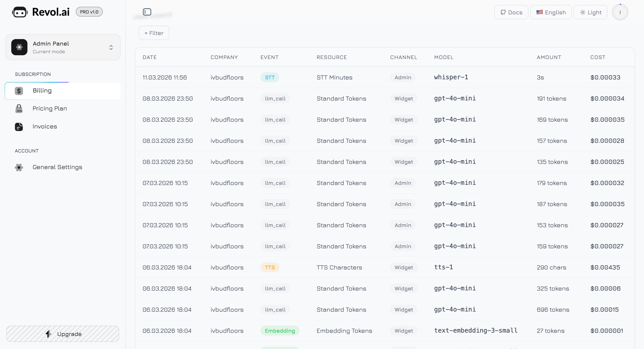Viewport: 644px width, 349px height.
Task: Click date 11.03.2026 11:56
Action: click(165, 77)
